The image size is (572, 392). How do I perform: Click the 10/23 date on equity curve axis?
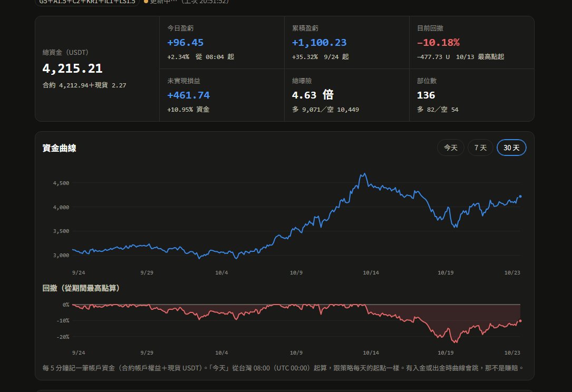tap(512, 273)
